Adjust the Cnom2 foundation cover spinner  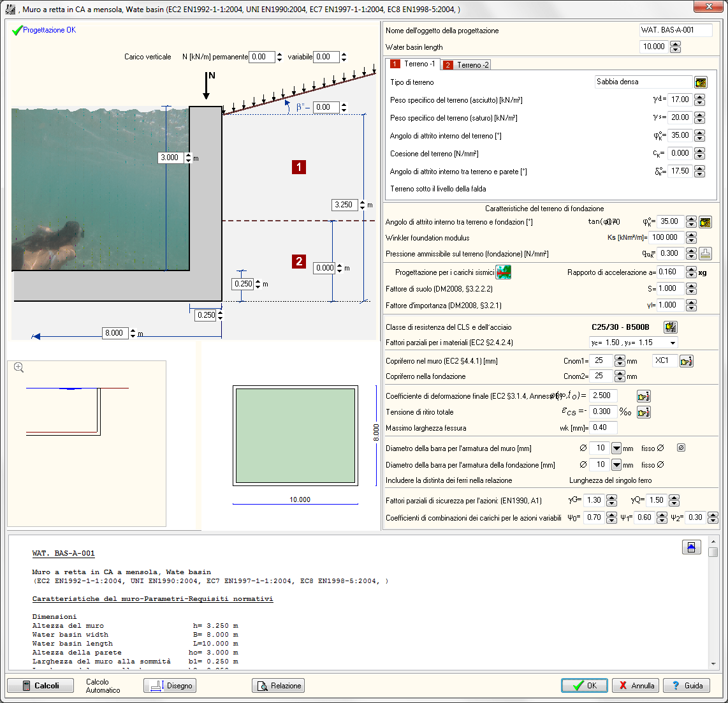[x=620, y=376]
